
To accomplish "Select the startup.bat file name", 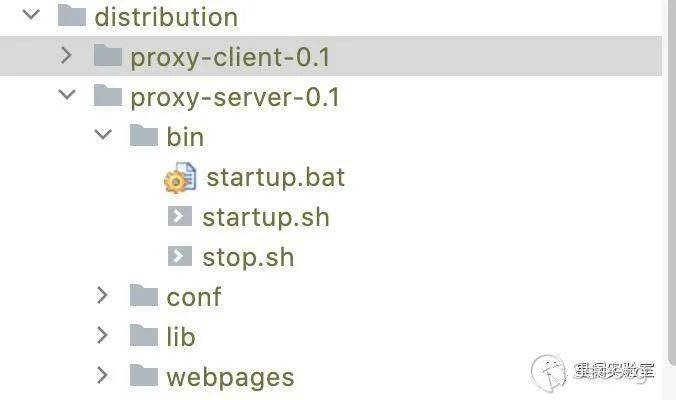I will pyautogui.click(x=275, y=178).
